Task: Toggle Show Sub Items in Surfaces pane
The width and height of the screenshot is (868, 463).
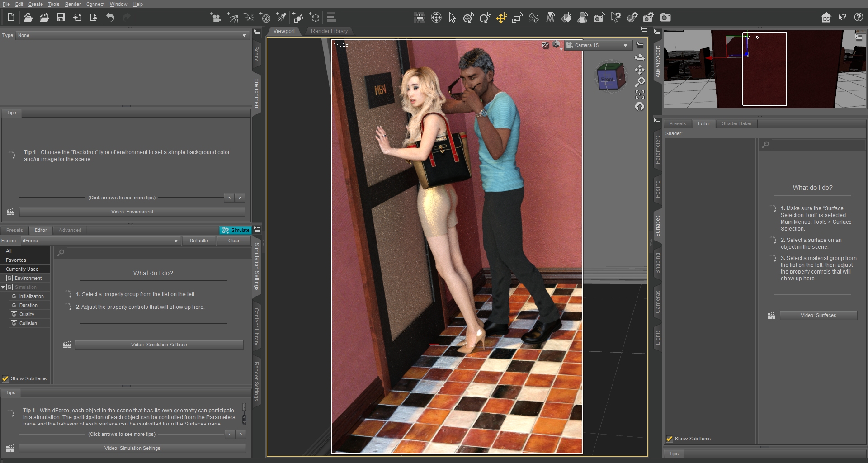Action: click(x=670, y=439)
